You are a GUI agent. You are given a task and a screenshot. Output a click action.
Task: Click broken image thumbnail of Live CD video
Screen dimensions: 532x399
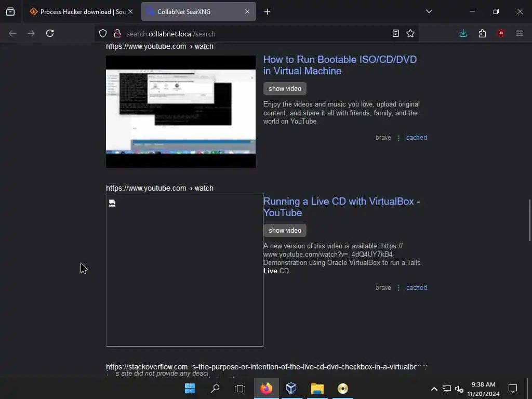tap(184, 270)
